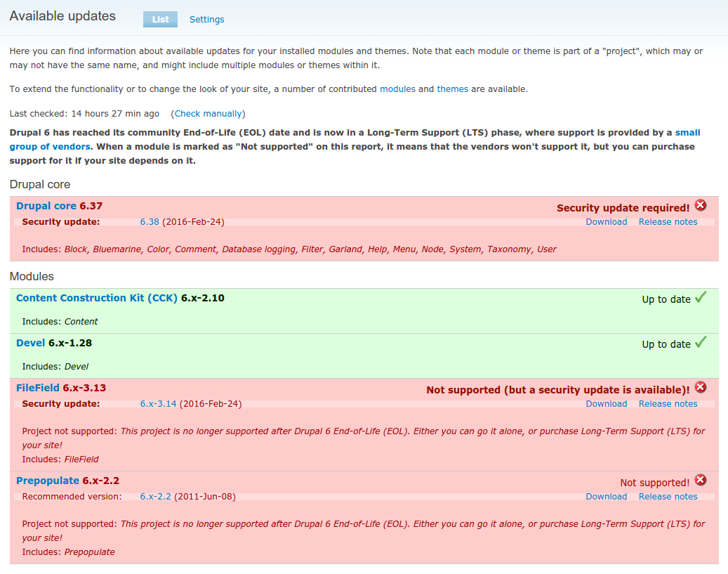This screenshot has width=728, height=574.
Task: Click 'Includes: Prepopulate' text
Action: click(x=68, y=552)
